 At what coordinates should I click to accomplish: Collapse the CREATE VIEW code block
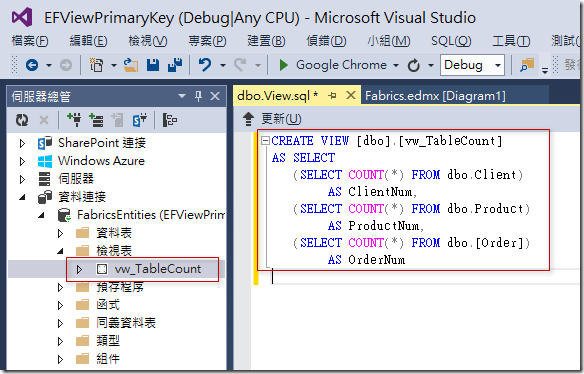[265, 141]
